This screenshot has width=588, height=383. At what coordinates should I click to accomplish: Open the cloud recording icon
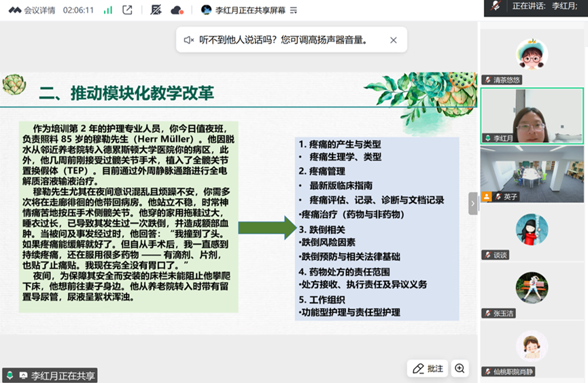click(x=177, y=10)
